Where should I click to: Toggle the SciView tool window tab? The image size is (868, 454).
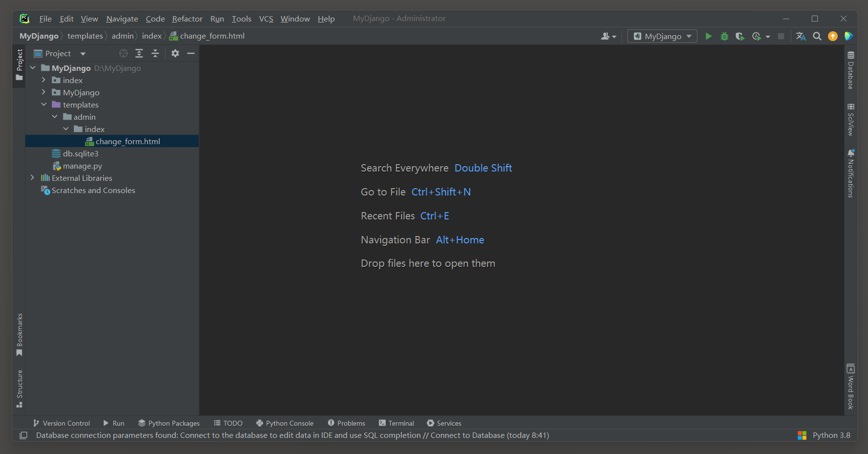850,119
